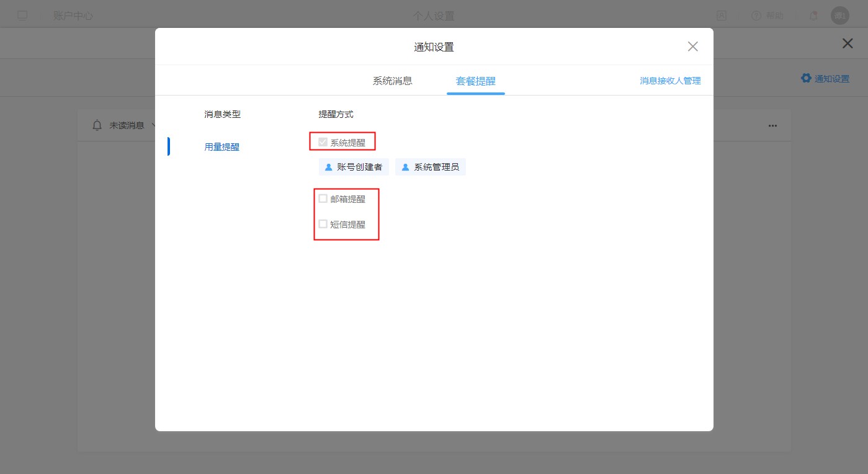This screenshot has height=474, width=868.
Task: Close the 通知设置 dialog
Action: [693, 47]
